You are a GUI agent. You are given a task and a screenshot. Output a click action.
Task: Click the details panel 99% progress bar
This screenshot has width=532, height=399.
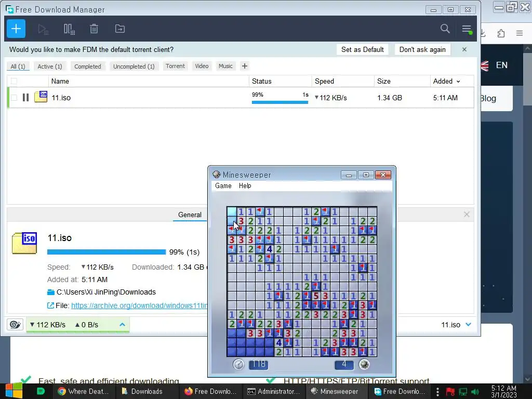click(x=107, y=252)
